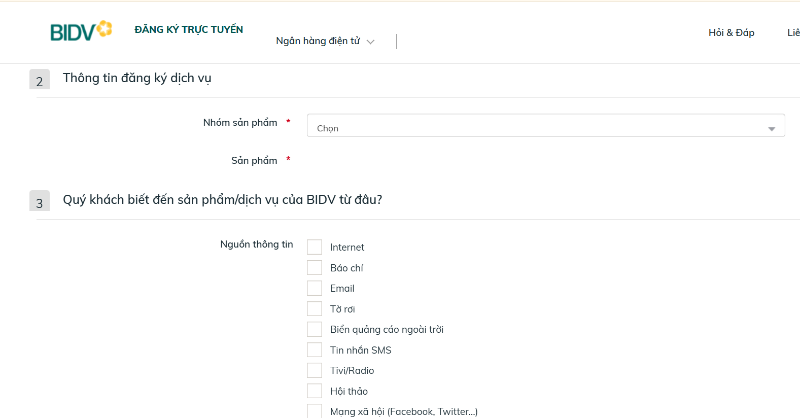
Task: Select the Tờ rơi checkbox
Action: coord(314,309)
